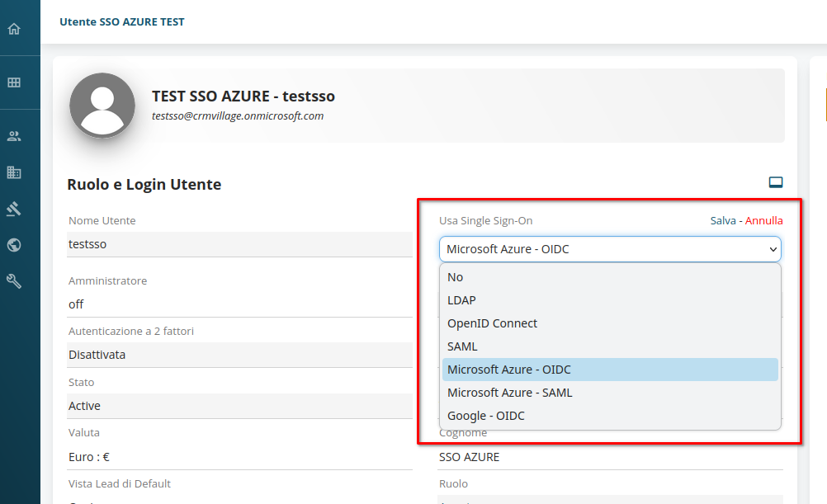Viewport: 827px width, 504px height.
Task: Click the monitor icon beside Ruolo e Login Utente
Action: point(776,182)
